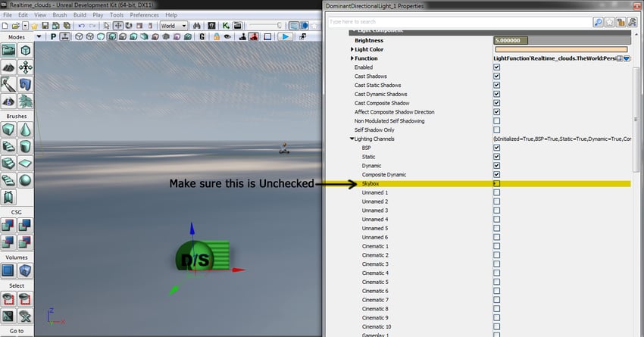
Task: Open the Help menu
Action: (171, 15)
